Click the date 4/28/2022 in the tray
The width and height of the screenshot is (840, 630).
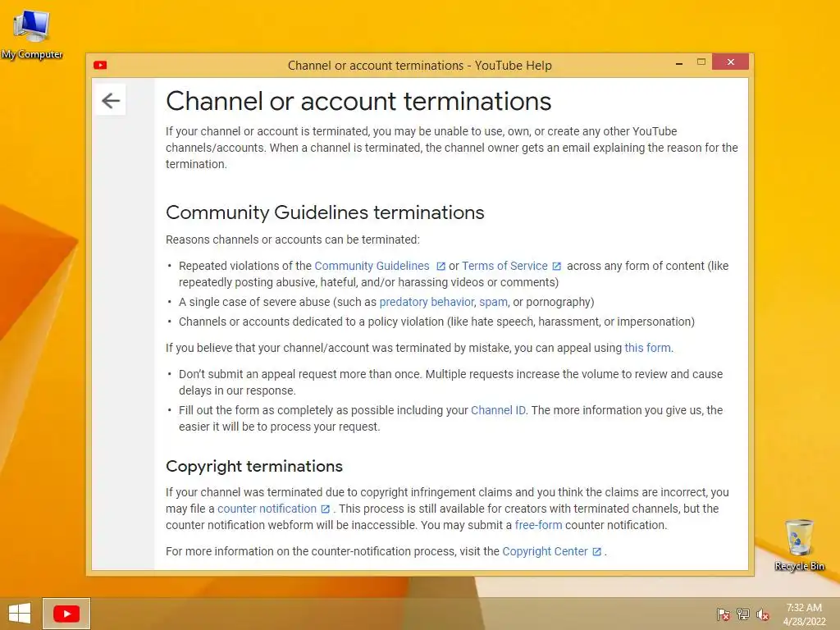click(x=804, y=622)
